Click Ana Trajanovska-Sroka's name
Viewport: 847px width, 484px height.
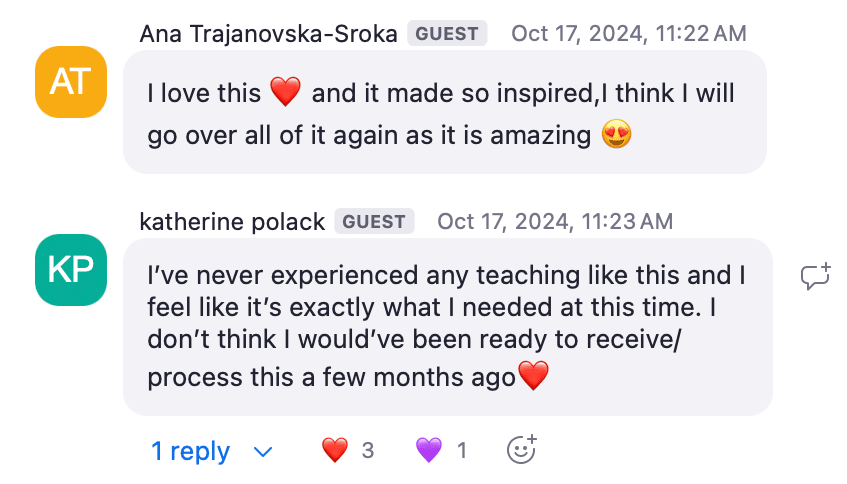[x=269, y=34]
